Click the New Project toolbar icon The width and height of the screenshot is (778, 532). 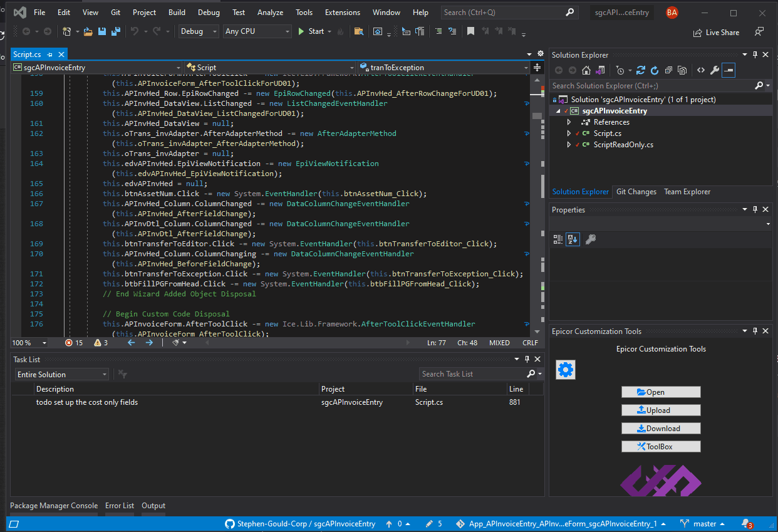coord(67,31)
